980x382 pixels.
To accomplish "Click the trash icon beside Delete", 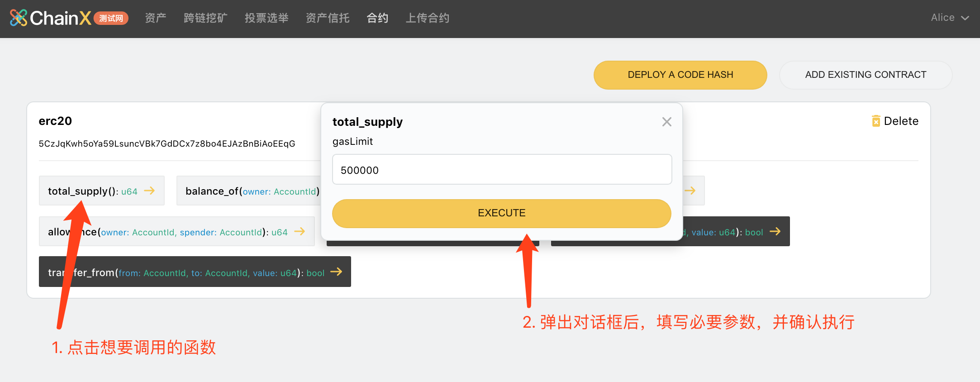I will (x=876, y=121).
